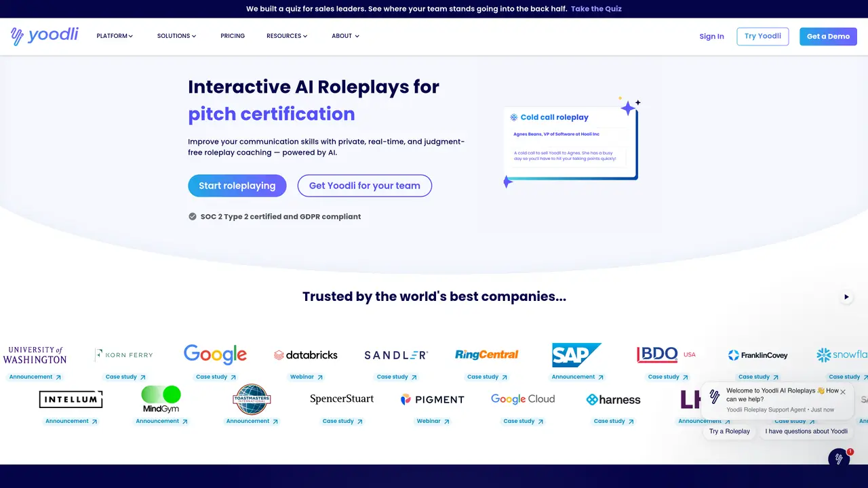This screenshot has height=488, width=868.
Task: Click the Google Cloud logo
Action: (523, 399)
